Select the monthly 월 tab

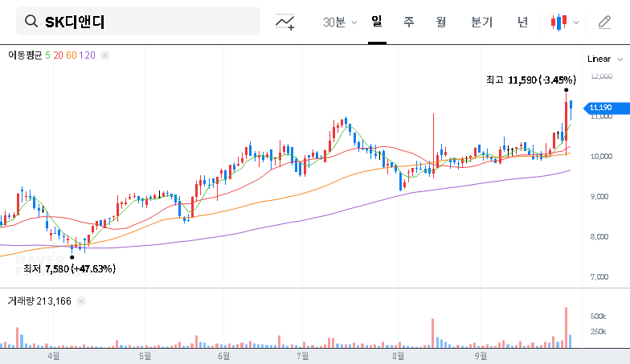pos(440,22)
